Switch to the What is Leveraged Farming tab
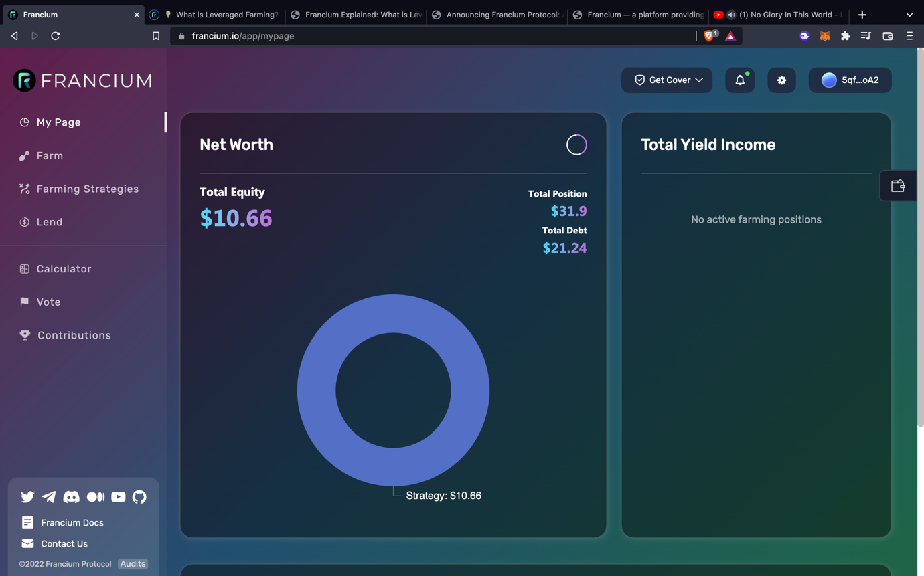 [x=215, y=15]
